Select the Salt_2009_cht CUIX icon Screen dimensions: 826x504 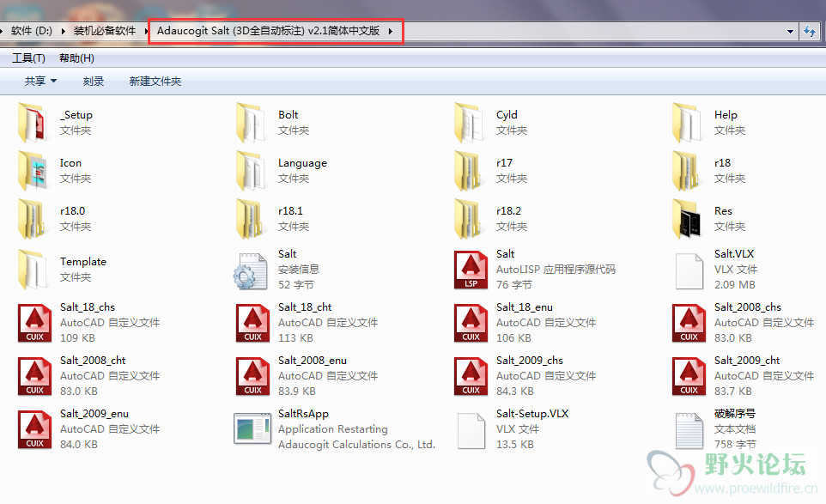pyautogui.click(x=689, y=377)
